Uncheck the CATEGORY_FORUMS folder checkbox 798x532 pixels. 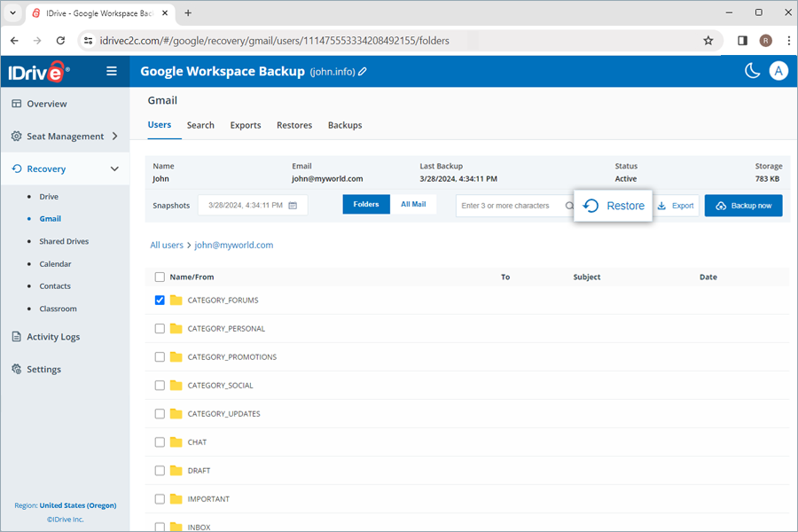tap(160, 300)
